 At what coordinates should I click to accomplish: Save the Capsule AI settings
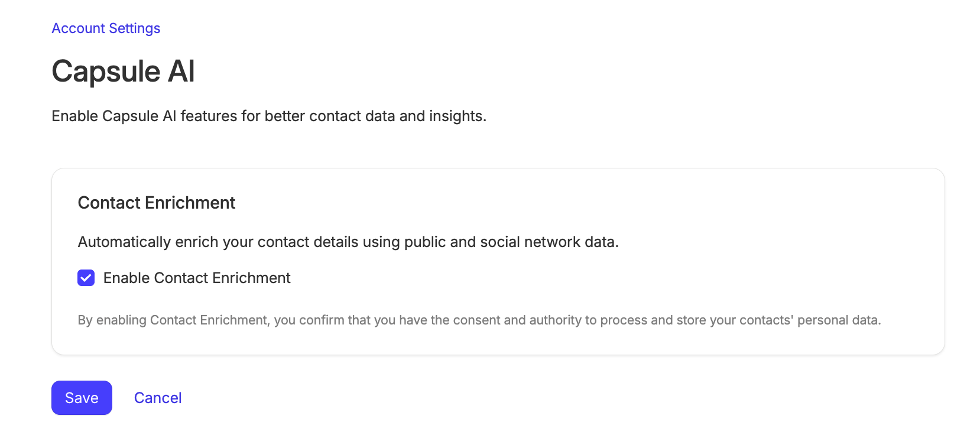pos(82,398)
